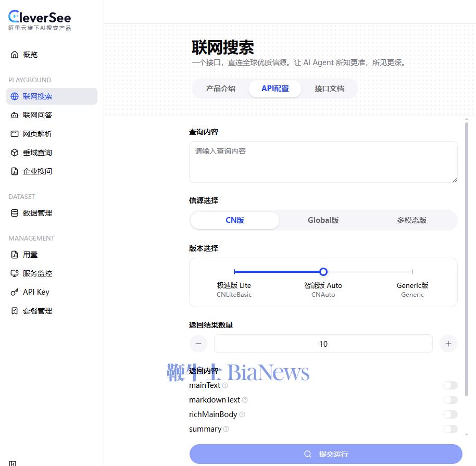
Task: Open 企业搜问 from the sidebar
Action: point(52,171)
